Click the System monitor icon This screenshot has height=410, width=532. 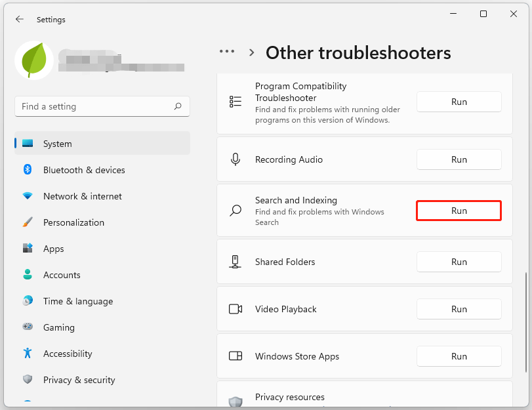tap(28, 143)
